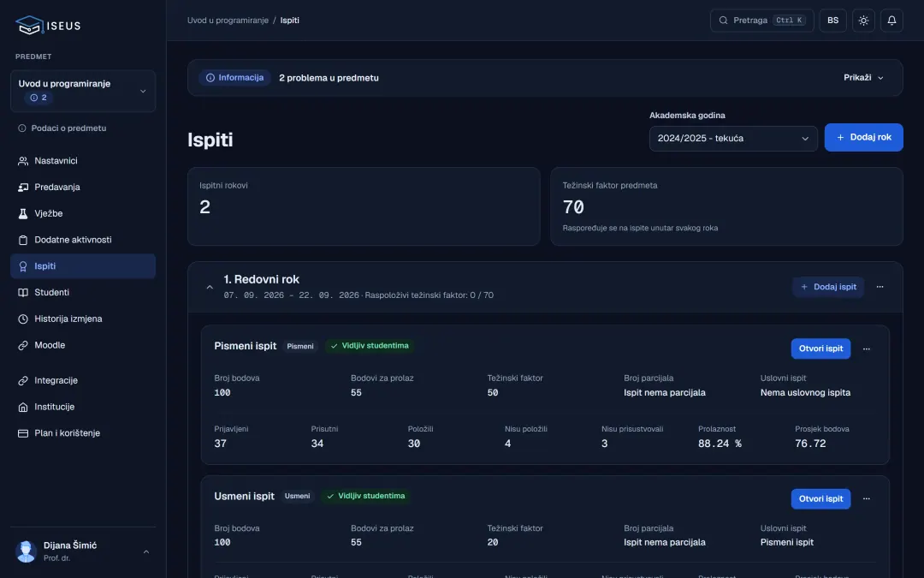
Task: Open notifications bell icon
Action: click(x=891, y=21)
